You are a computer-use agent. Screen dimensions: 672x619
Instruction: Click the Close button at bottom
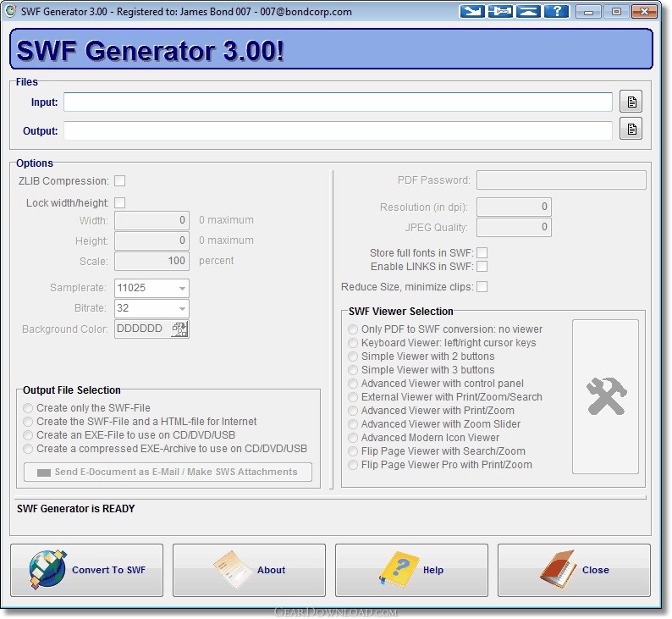click(x=574, y=570)
